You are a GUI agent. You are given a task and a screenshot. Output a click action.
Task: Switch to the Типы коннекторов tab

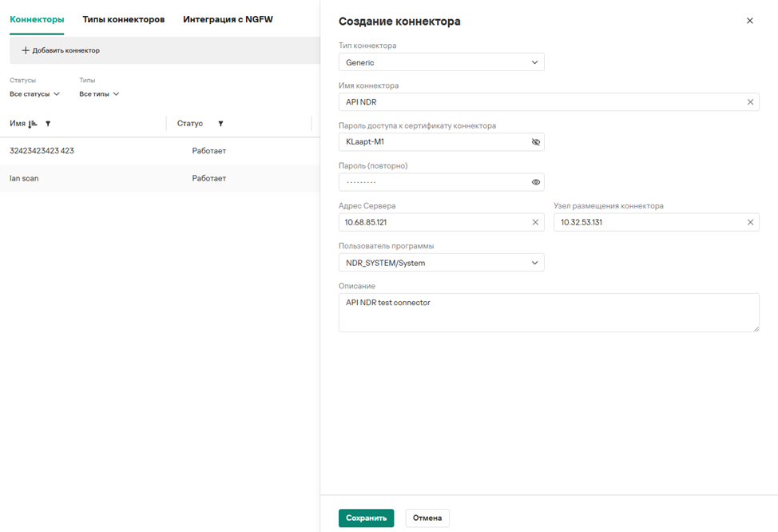pos(124,19)
